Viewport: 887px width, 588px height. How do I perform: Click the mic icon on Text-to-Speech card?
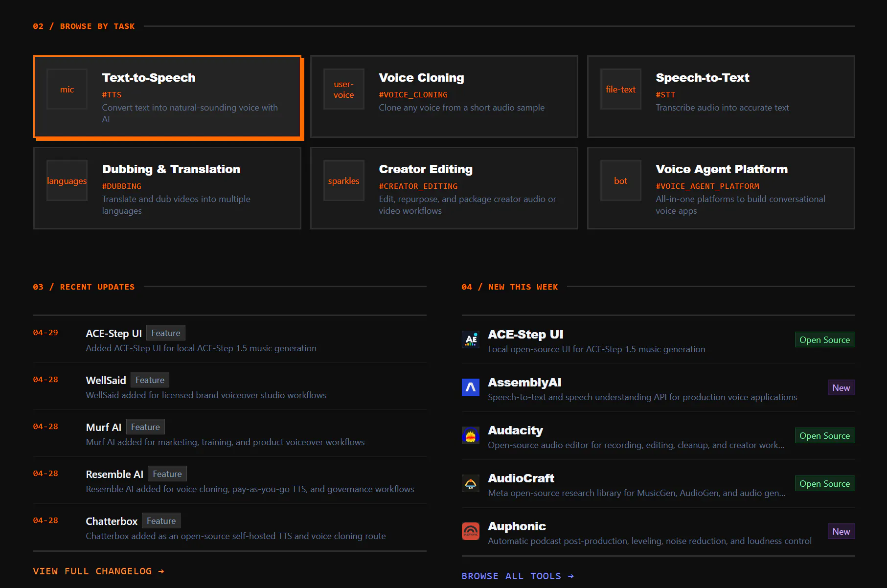[x=67, y=90]
